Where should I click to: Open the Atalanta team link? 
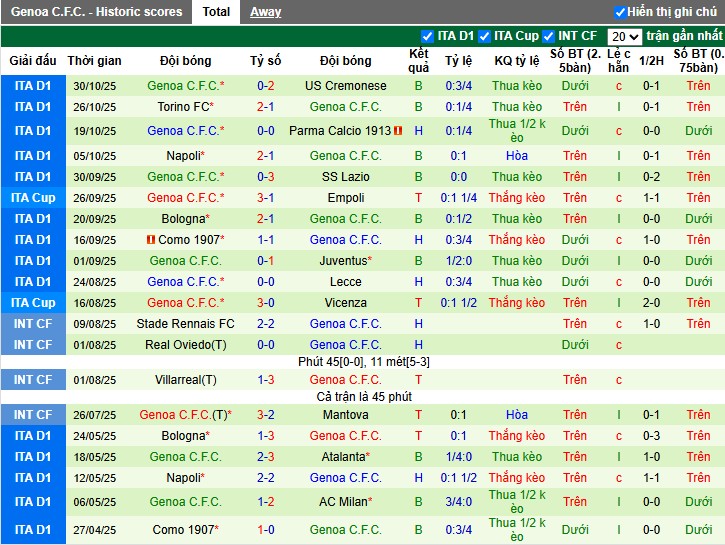click(345, 457)
